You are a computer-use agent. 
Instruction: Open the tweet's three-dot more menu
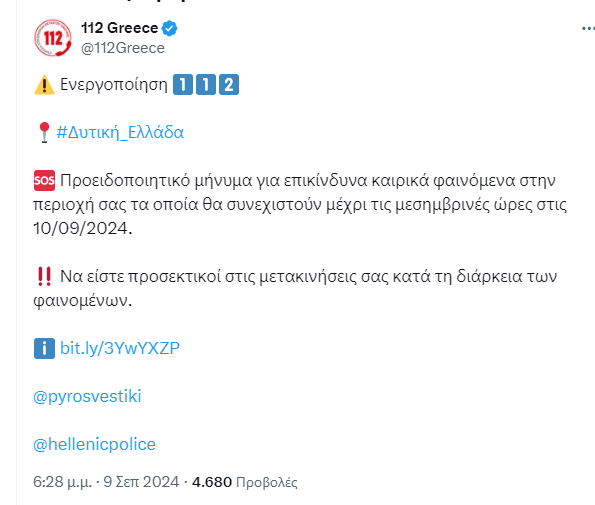point(588,28)
